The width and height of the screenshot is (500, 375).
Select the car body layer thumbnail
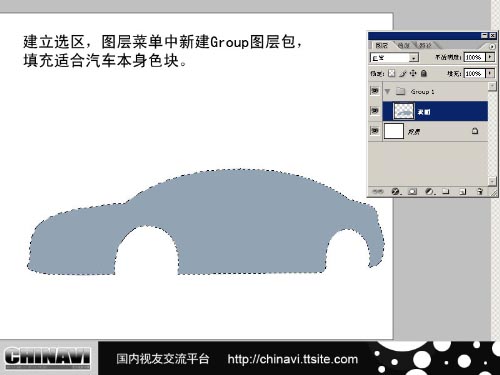(404, 111)
